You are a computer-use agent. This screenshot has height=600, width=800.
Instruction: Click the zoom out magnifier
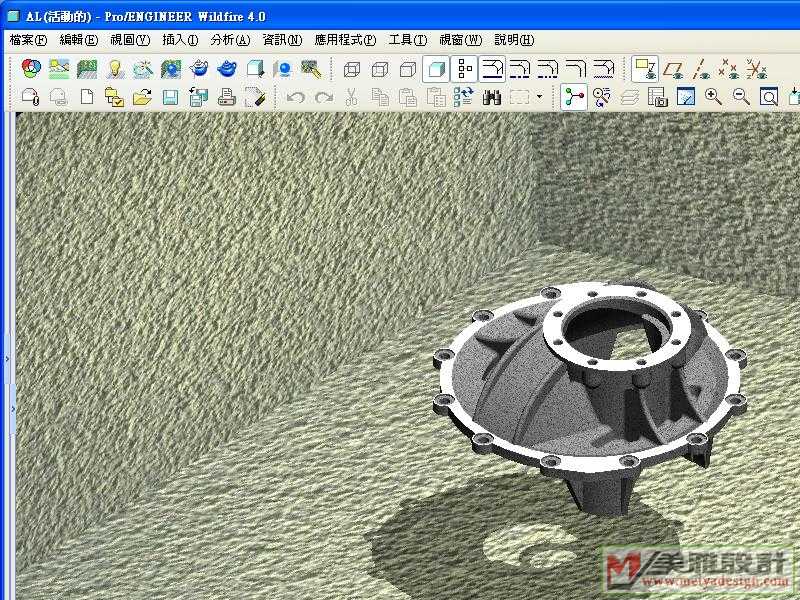click(x=741, y=97)
